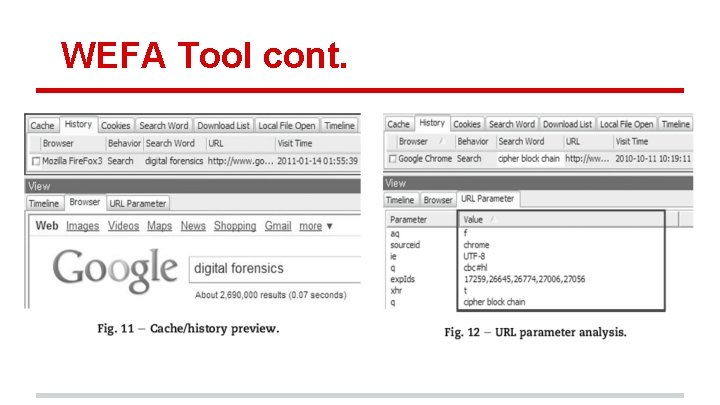The width and height of the screenshot is (720, 405).
Task: Open the Browser sub-tab in Fig. 12
Action: [x=438, y=200]
